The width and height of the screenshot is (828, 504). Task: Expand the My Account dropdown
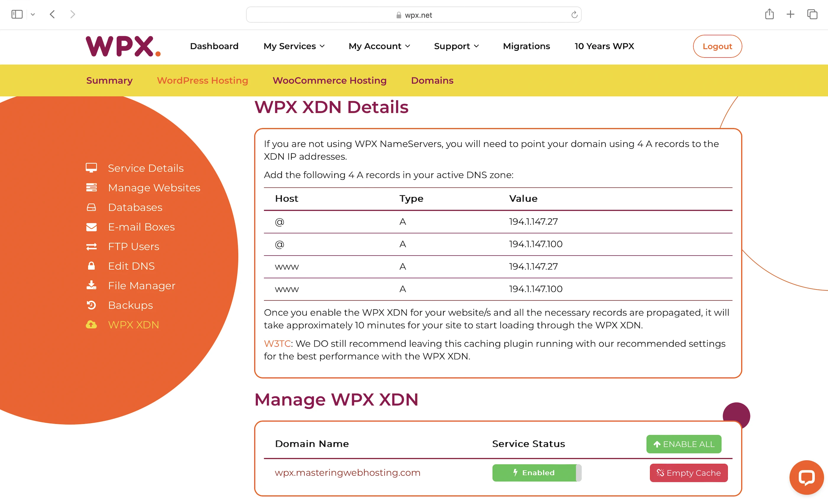coord(379,46)
